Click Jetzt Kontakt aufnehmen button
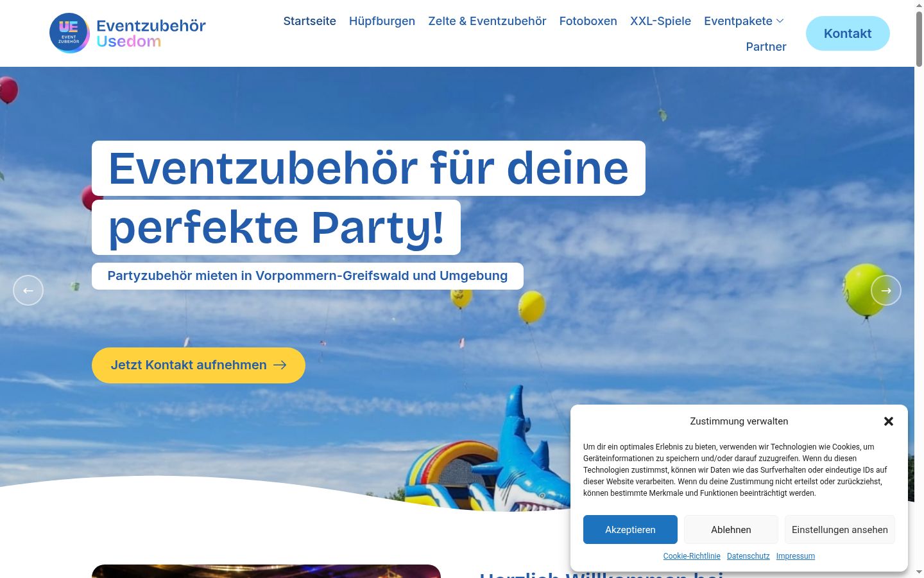Screen dimensions: 924x578 tap(198, 365)
